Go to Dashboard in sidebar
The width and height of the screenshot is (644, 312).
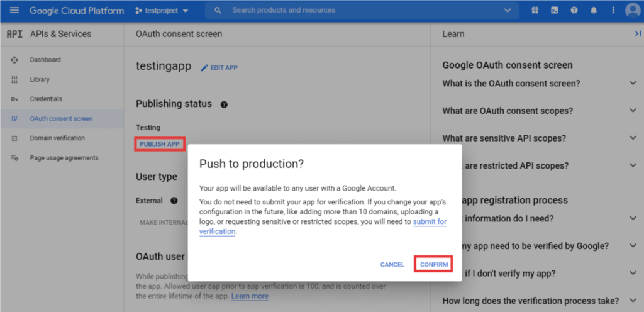pos(45,60)
